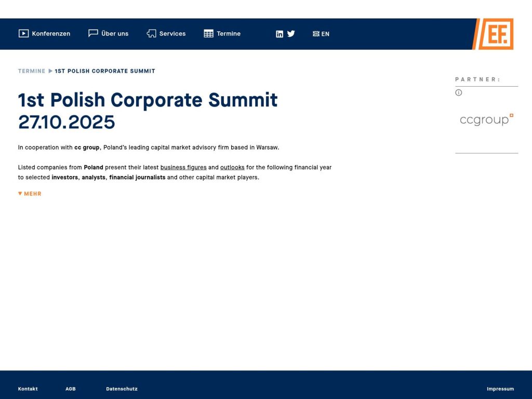Select Über uns in the navigation
Image resolution: width=532 pixels, height=399 pixels.
point(114,33)
